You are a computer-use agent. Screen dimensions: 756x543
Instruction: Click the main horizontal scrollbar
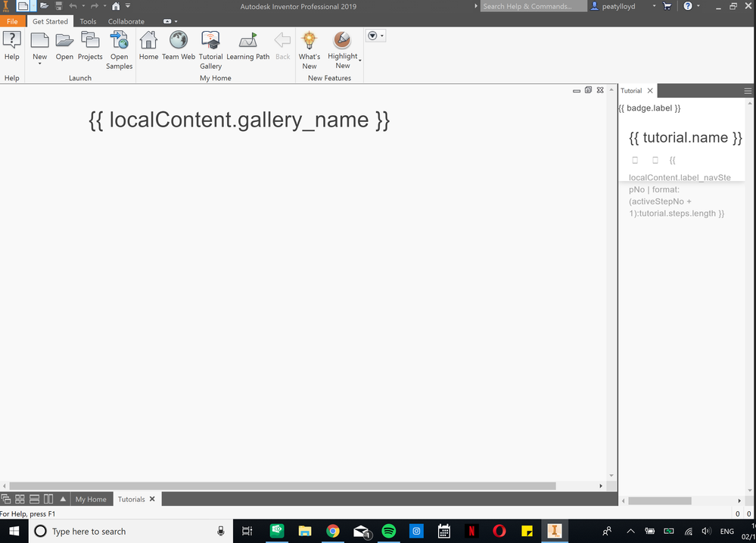(x=282, y=486)
